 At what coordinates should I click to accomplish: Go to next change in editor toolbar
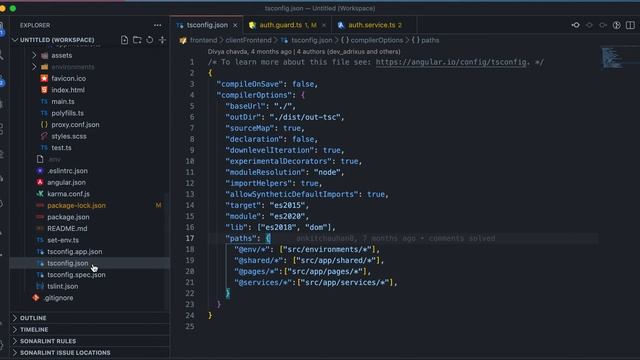pos(603,25)
